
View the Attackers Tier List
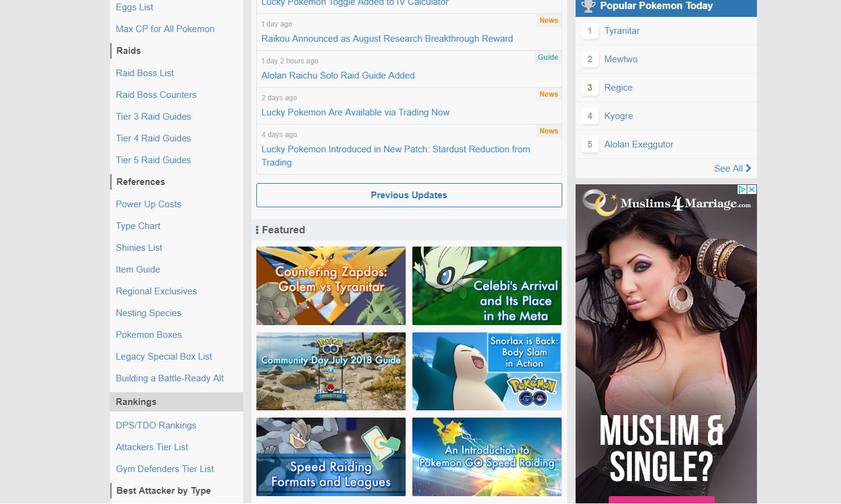(x=152, y=447)
